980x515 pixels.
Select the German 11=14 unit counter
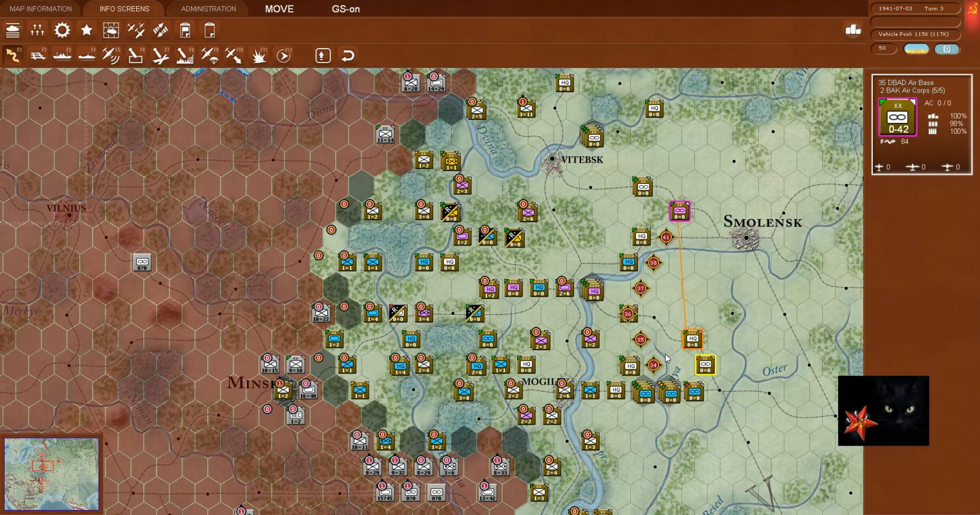tap(385, 134)
